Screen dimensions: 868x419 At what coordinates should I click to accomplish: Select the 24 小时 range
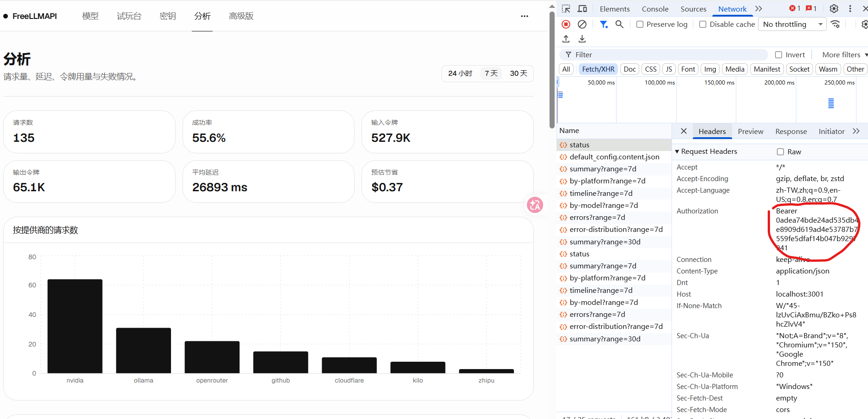click(x=460, y=73)
